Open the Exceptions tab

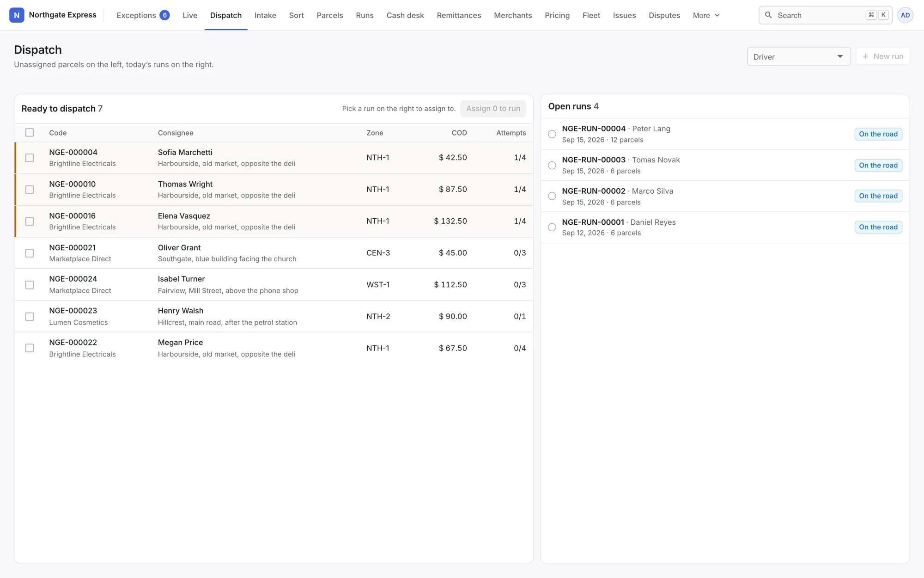(x=143, y=15)
